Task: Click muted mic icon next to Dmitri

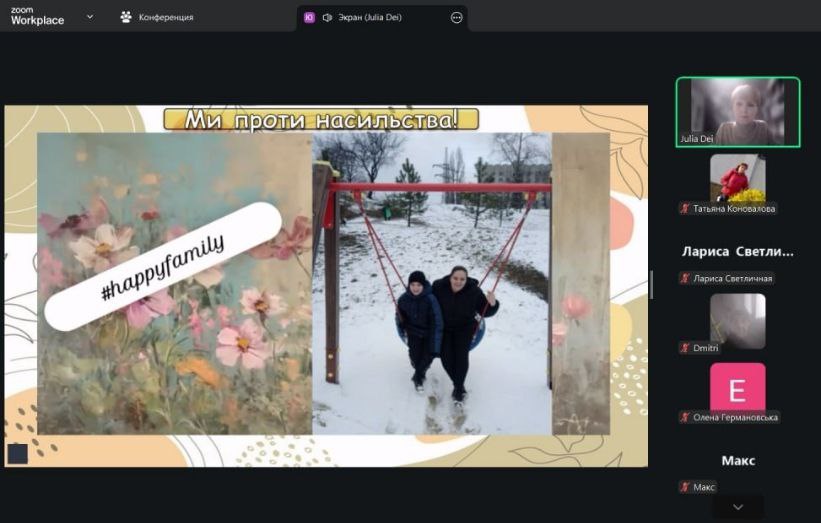Action: (x=685, y=348)
